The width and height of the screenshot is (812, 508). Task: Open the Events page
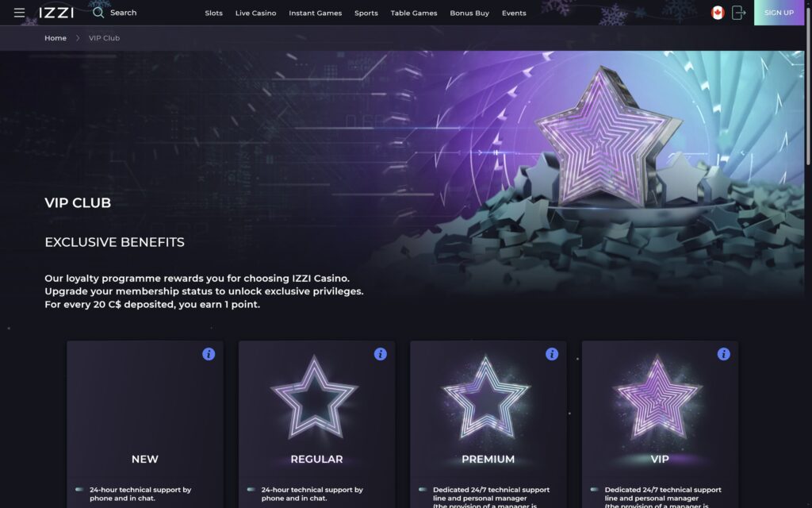pos(514,13)
